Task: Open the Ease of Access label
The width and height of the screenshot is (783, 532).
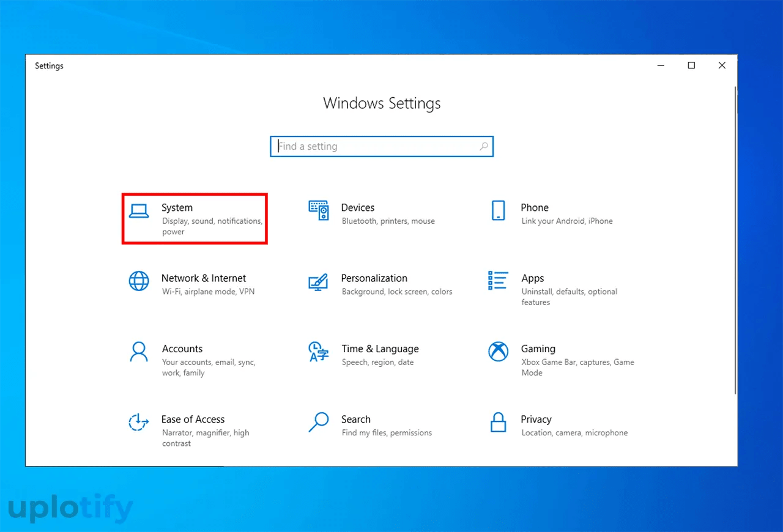Action: coord(193,419)
